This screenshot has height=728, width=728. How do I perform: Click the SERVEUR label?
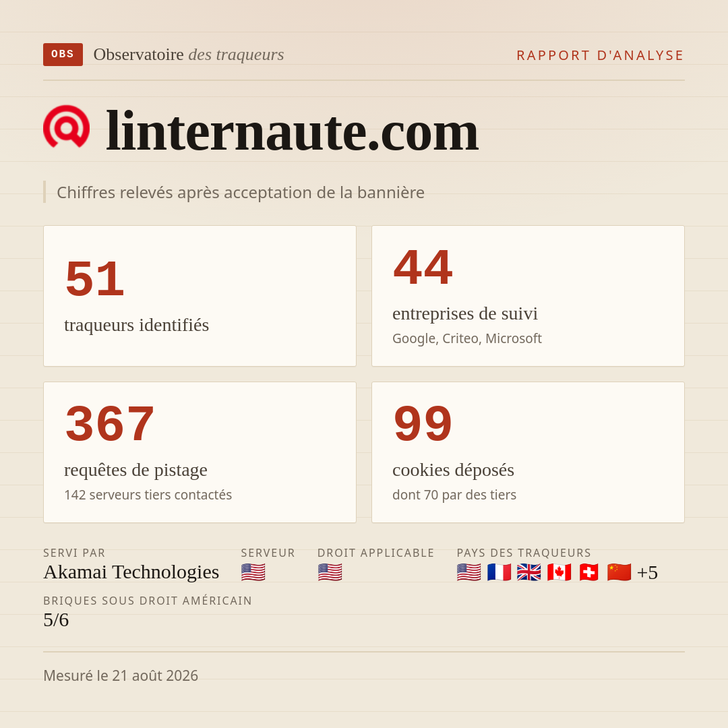pos(268,553)
